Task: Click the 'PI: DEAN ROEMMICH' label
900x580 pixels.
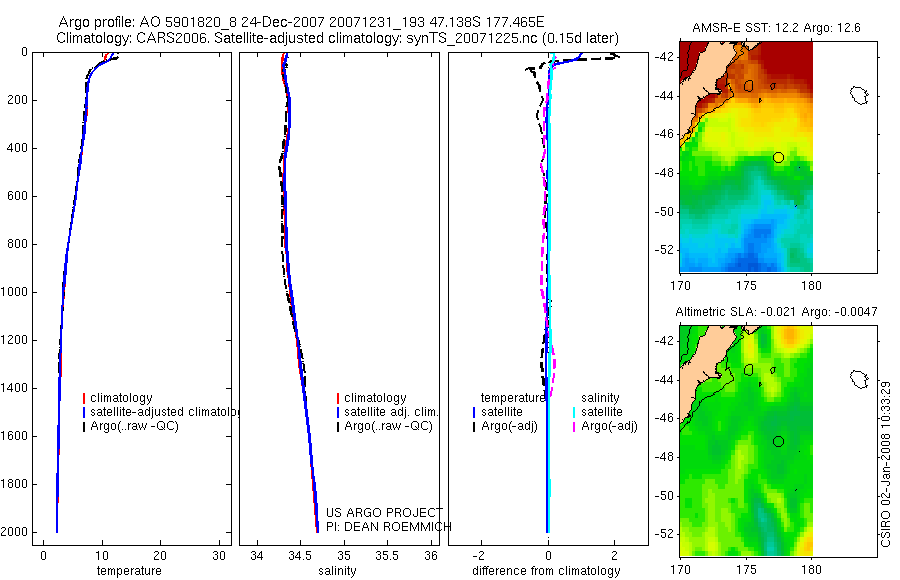Action: point(389,527)
